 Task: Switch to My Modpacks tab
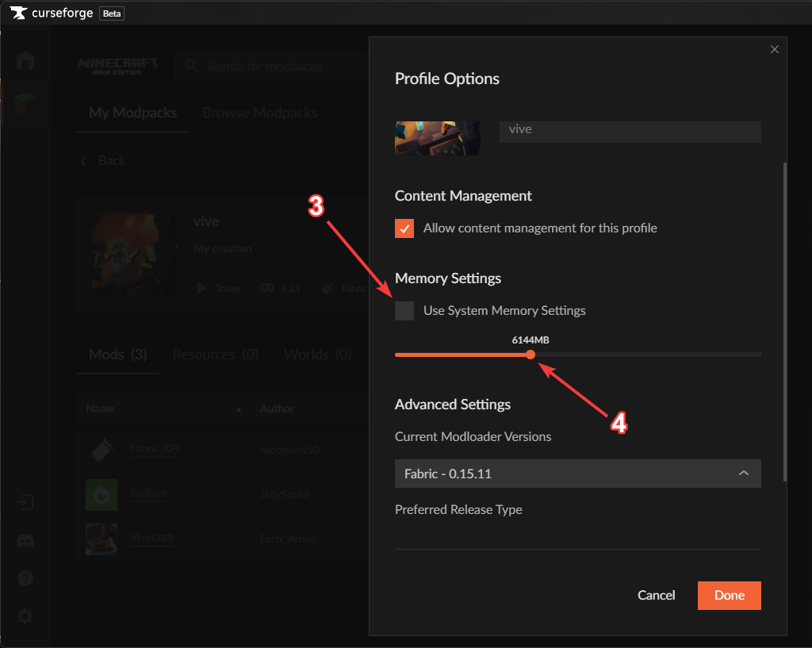point(132,113)
